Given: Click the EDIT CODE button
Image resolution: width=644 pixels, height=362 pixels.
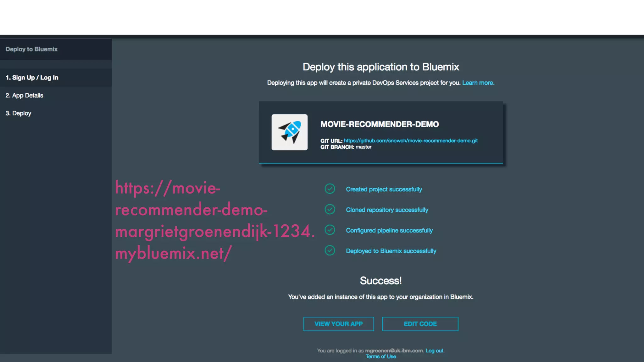Looking at the screenshot, I should click(x=420, y=324).
